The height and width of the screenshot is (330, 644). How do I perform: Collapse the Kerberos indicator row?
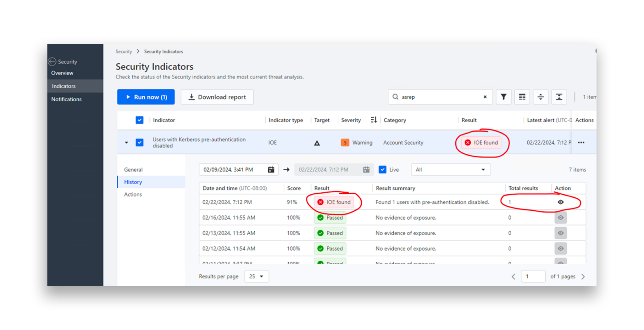[126, 143]
